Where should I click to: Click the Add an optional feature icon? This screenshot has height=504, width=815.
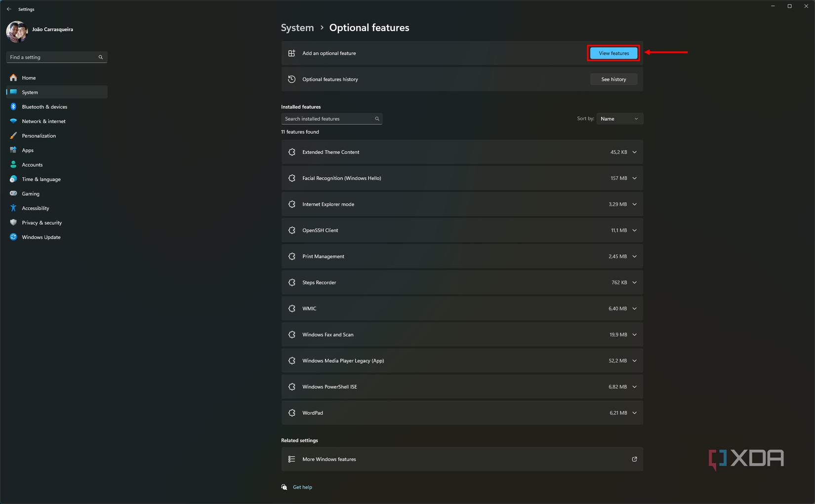[x=292, y=53]
